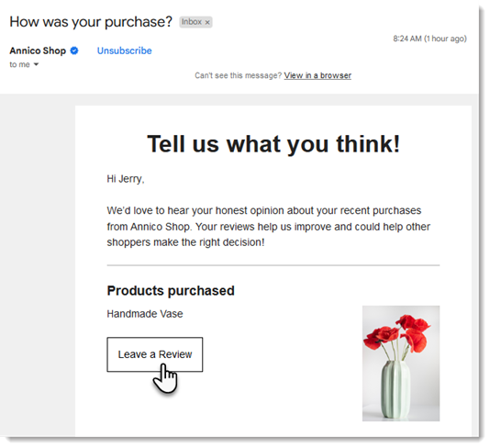Click the 'to me' recipient text

pyautogui.click(x=19, y=64)
